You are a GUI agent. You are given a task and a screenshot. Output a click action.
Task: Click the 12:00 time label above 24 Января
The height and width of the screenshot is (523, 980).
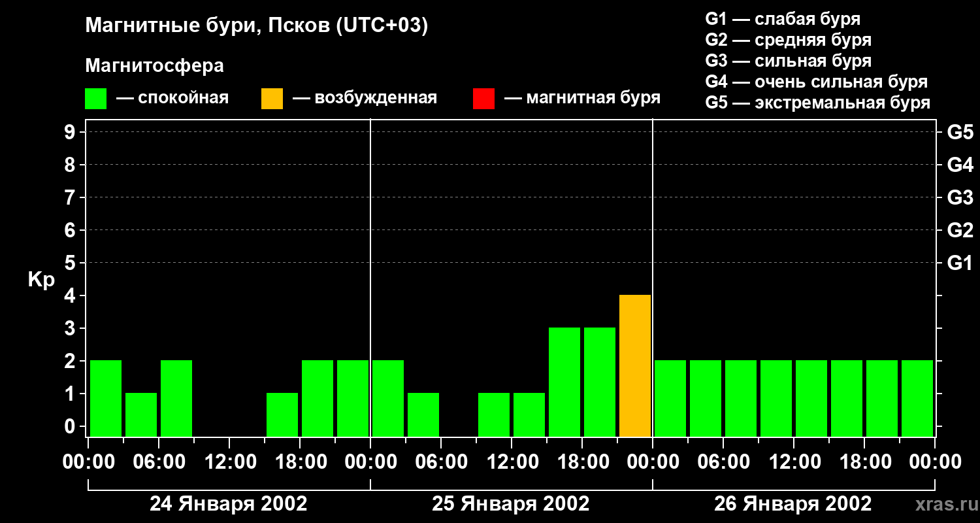229,462
